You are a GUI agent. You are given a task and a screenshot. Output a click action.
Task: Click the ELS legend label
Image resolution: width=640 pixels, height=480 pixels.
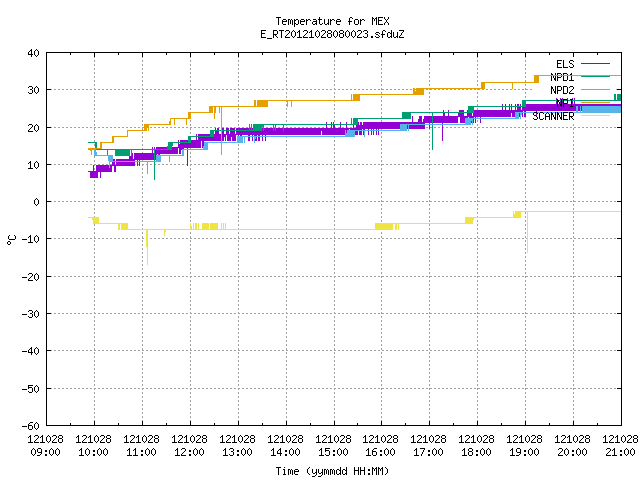(x=565, y=64)
